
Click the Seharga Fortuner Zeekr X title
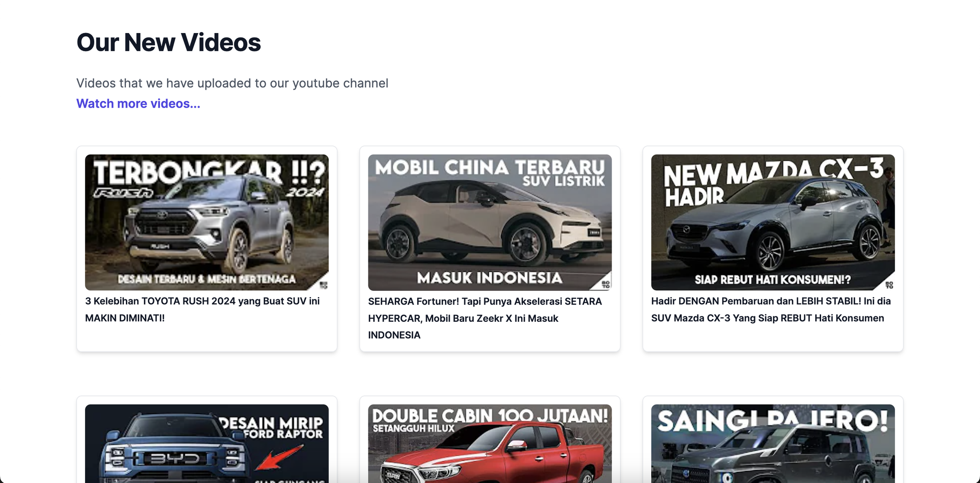tap(485, 318)
